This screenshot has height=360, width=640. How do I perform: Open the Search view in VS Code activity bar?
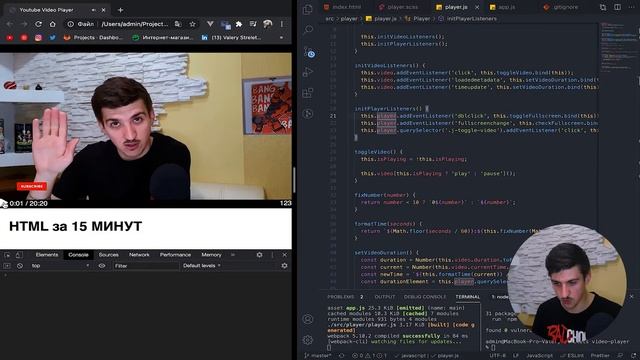tap(309, 30)
